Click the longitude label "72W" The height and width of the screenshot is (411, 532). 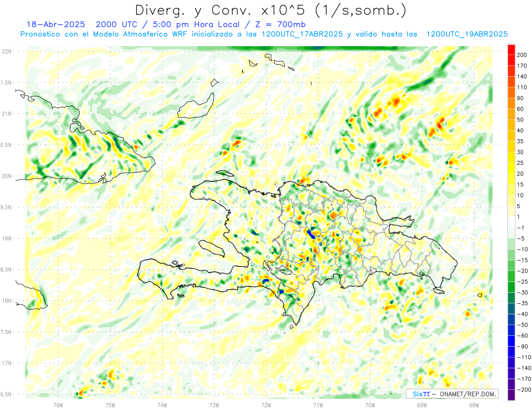click(266, 405)
